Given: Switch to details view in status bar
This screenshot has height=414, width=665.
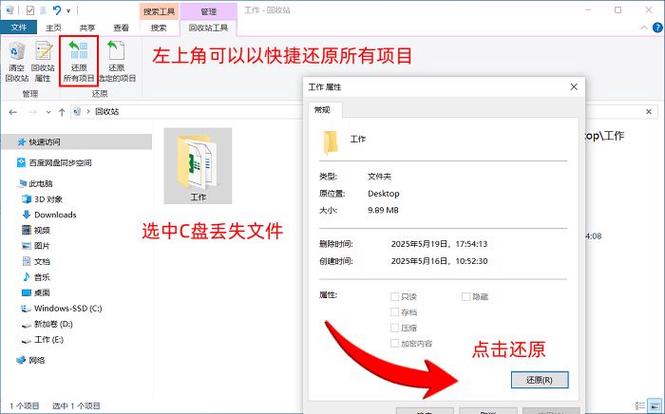Looking at the screenshot, I should click(640, 406).
